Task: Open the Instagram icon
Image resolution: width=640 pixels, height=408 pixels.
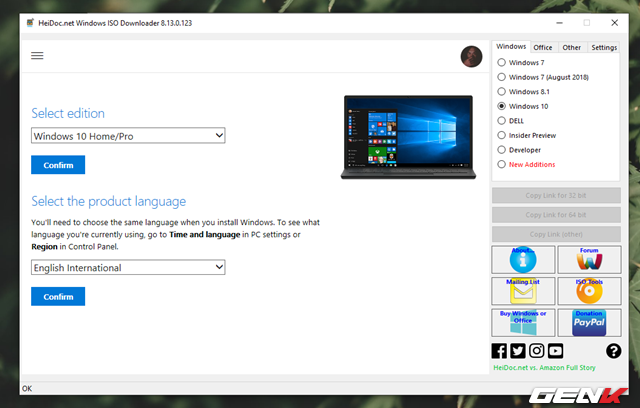Action: (x=536, y=351)
